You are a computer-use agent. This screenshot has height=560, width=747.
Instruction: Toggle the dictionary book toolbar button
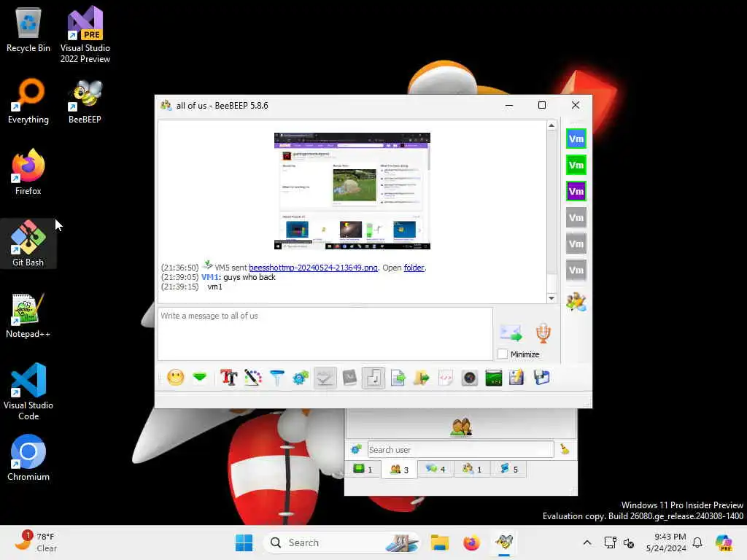pyautogui.click(x=349, y=378)
